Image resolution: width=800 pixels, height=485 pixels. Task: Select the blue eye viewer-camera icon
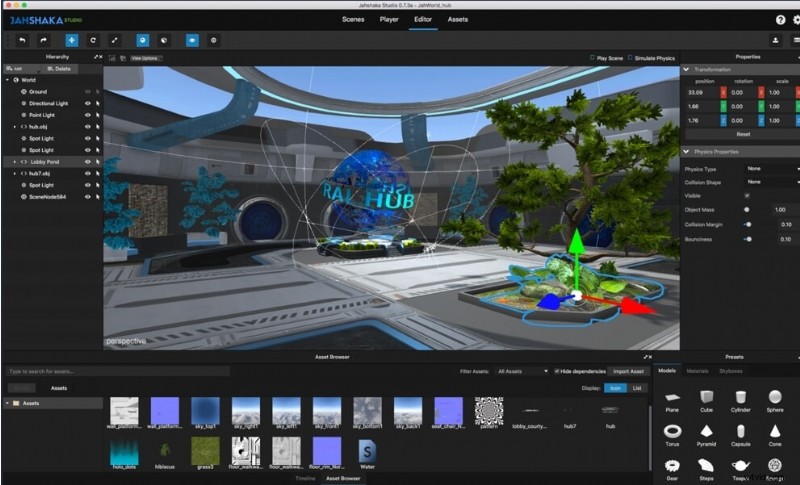click(192, 40)
